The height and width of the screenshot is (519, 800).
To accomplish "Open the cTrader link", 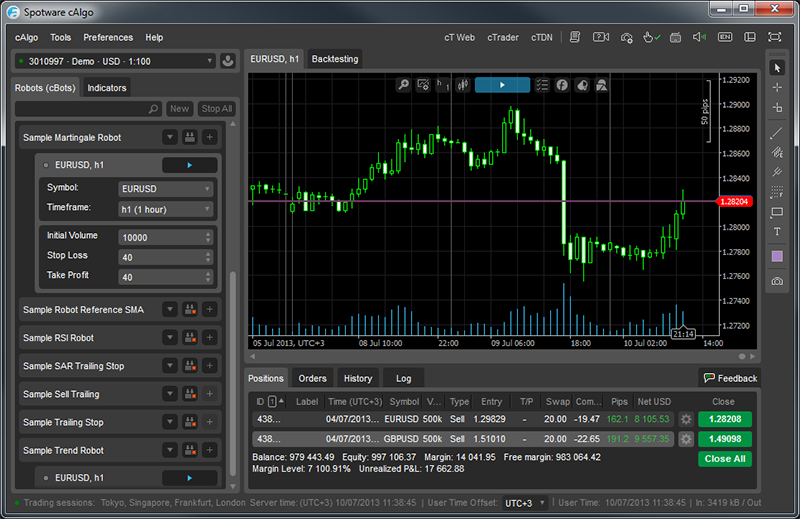I will 503,37.
